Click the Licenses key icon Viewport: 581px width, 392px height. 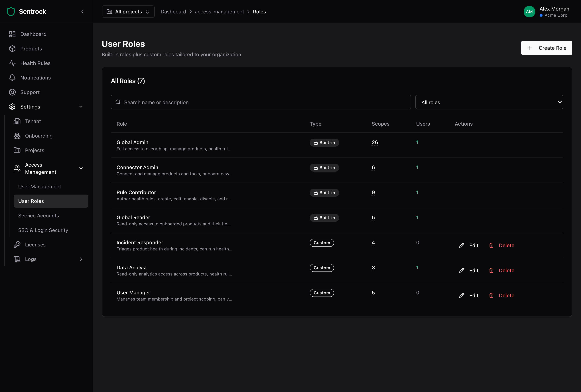17,245
